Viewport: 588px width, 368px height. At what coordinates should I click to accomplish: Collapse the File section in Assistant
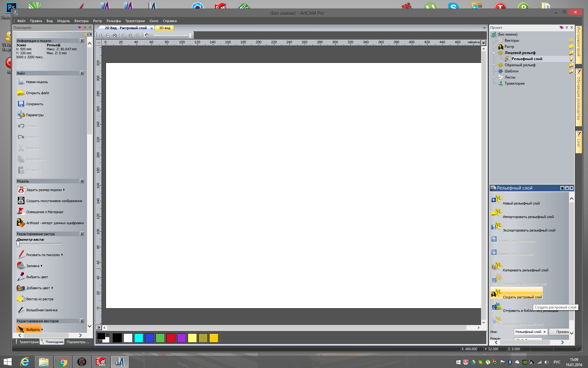click(x=82, y=73)
